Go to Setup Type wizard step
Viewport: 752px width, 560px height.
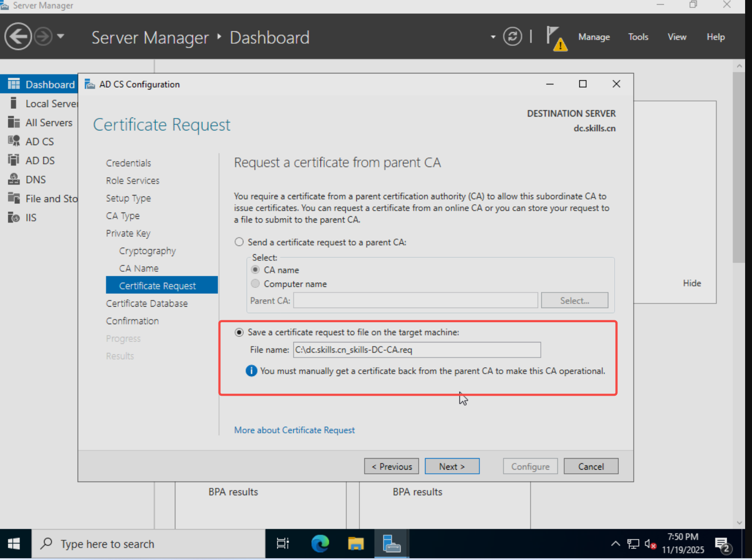click(x=129, y=198)
